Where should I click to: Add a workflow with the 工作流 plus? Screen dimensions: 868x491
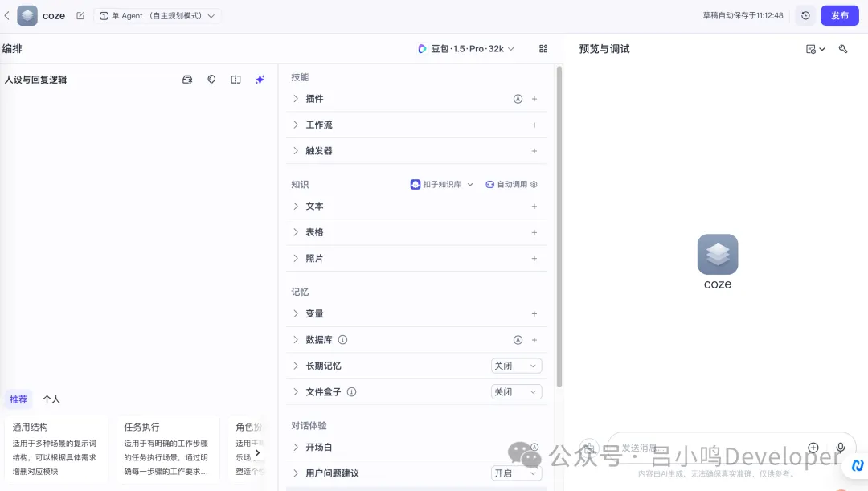(x=534, y=125)
